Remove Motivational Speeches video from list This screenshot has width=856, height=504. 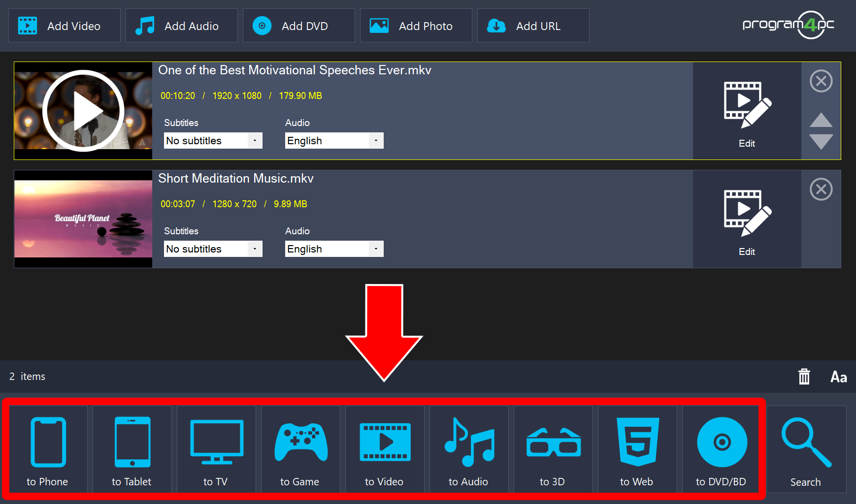[x=821, y=81]
